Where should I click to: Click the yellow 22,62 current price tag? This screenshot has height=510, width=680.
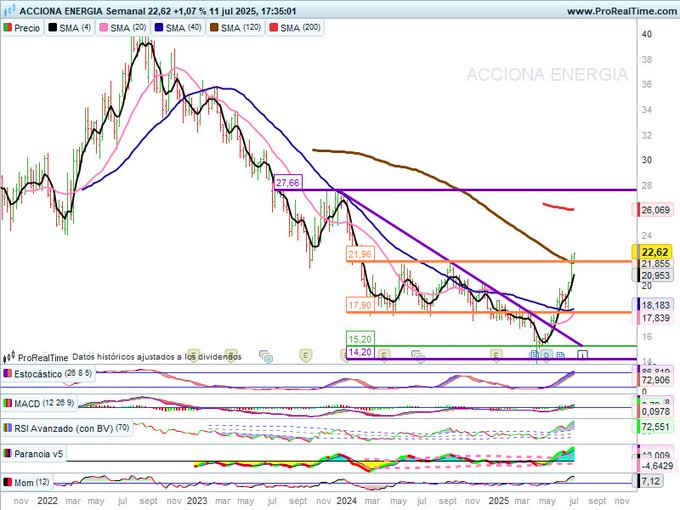point(652,252)
